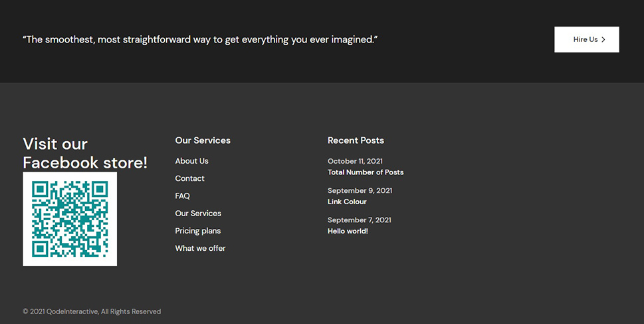Open the Our Services menu link
Screen dimensions: 644x324
[x=198, y=214]
